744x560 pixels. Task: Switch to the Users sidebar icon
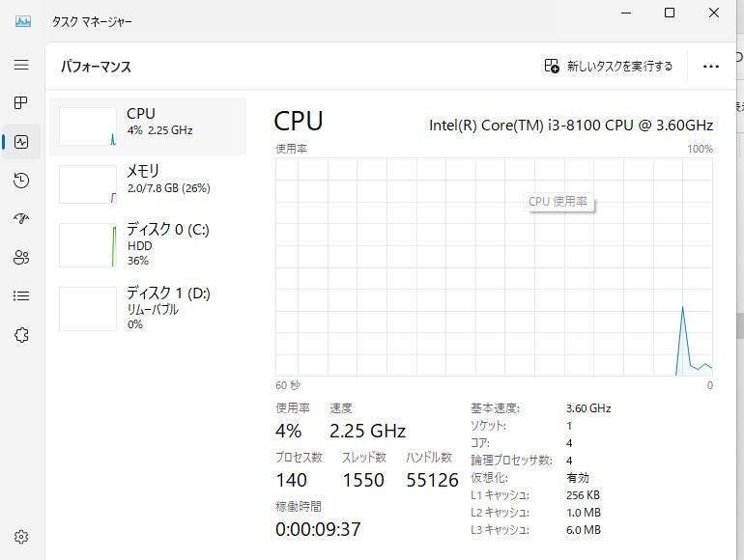click(x=21, y=258)
